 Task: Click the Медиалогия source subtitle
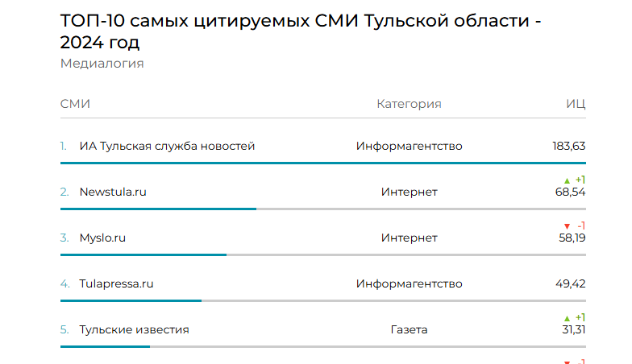click(x=102, y=64)
